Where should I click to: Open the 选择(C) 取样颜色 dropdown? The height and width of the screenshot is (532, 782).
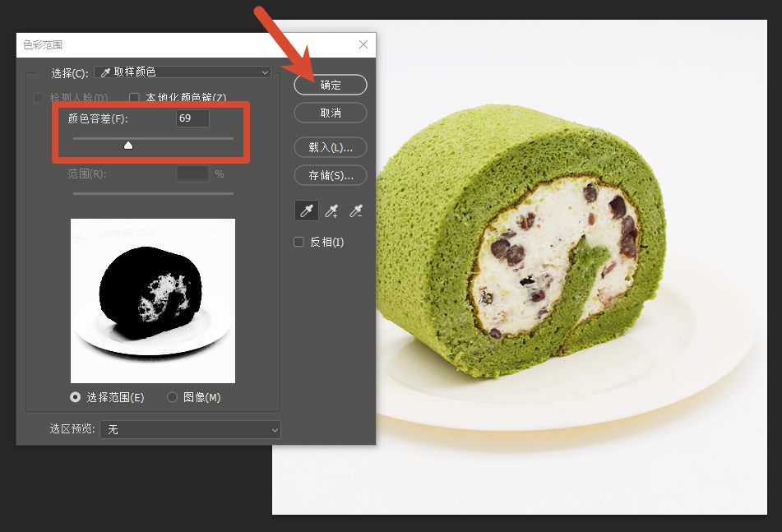coord(183,72)
